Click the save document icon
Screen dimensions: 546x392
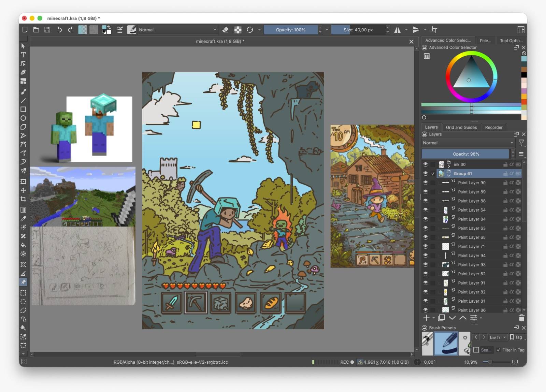[x=47, y=30]
